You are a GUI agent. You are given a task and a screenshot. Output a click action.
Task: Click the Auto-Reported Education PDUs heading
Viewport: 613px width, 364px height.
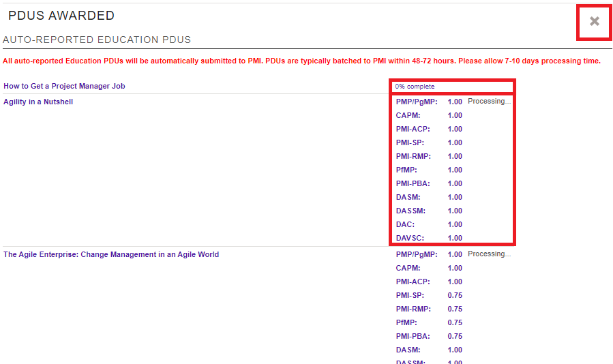point(97,40)
